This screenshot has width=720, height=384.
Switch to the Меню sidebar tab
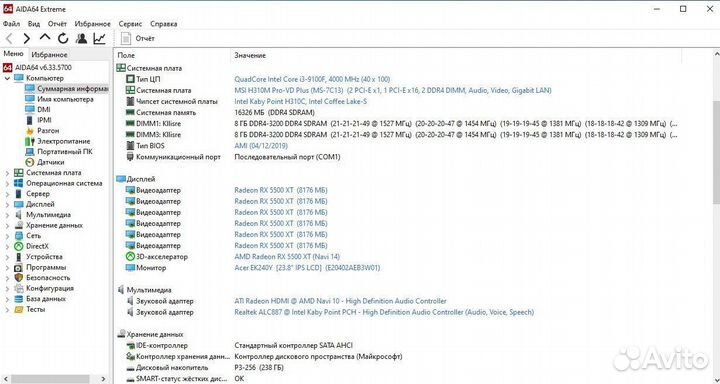[13, 54]
